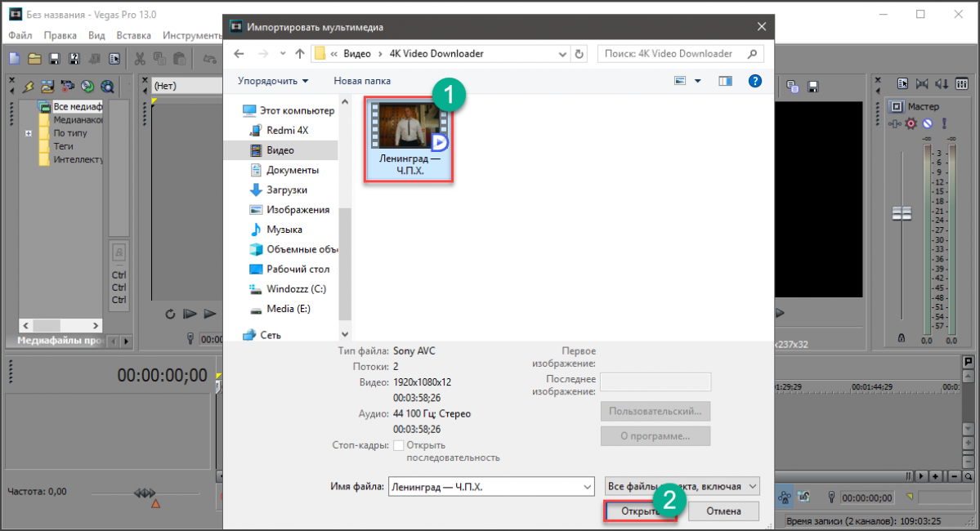The width and height of the screenshot is (980, 531).
Task: Click the mixer Properties icon beside Downmix
Action: pos(902,83)
